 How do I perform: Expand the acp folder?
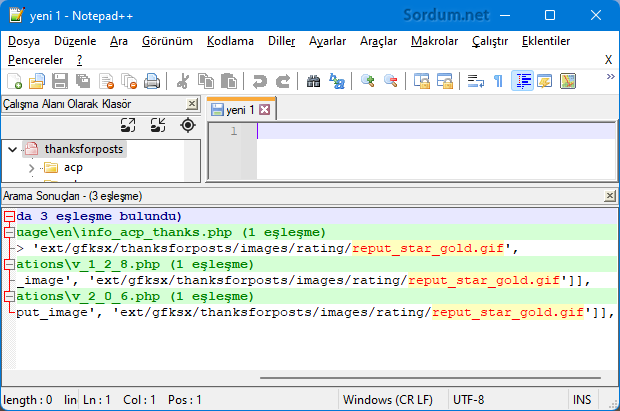[32, 168]
